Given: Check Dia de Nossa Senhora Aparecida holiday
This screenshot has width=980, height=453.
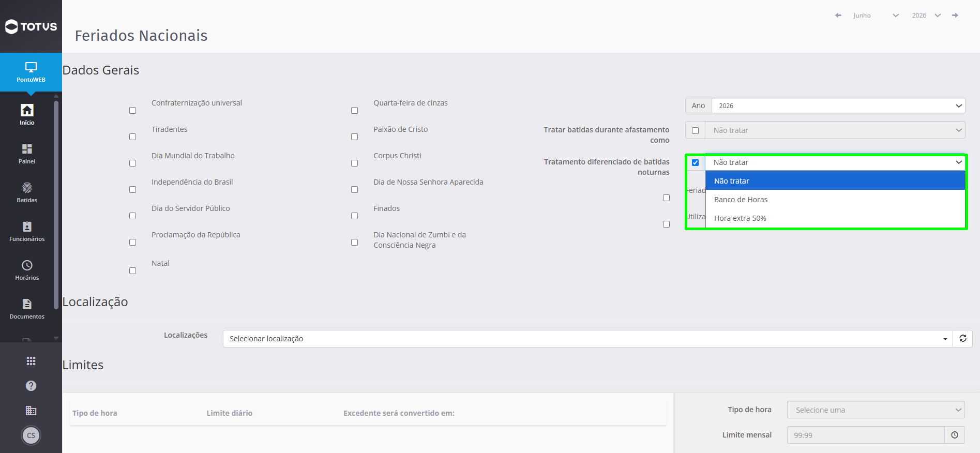Looking at the screenshot, I should (354, 190).
